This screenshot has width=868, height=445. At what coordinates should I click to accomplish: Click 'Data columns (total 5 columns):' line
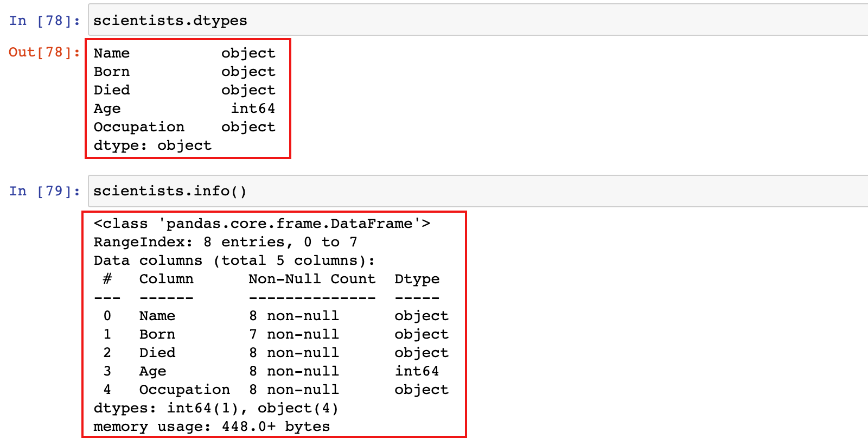234,260
